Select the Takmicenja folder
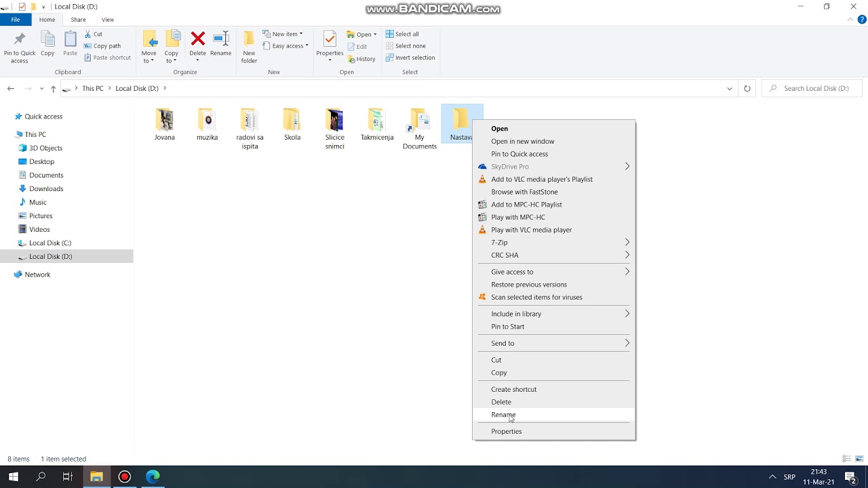Screen dimensions: 868x488 pyautogui.click(x=377, y=124)
